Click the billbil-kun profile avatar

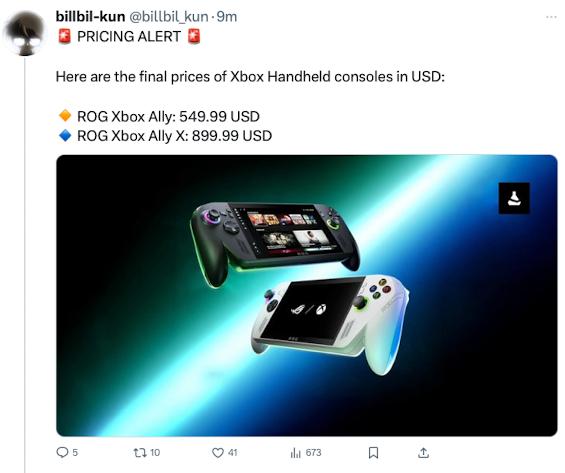pos(25,33)
